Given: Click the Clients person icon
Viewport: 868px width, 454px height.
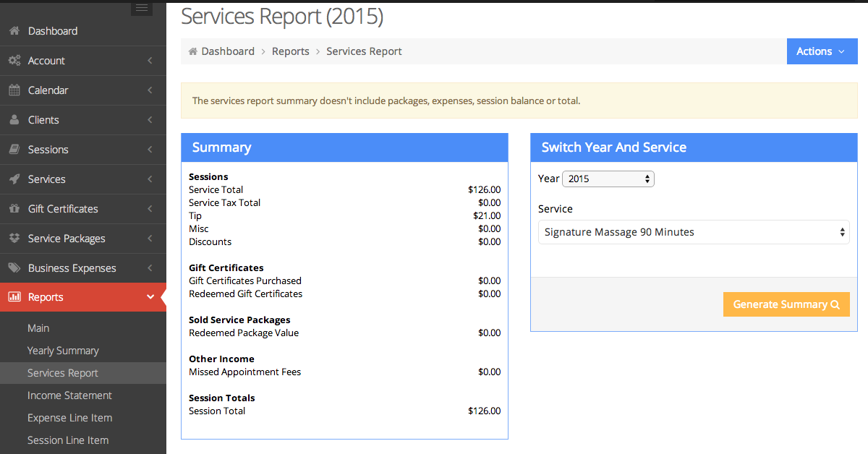Looking at the screenshot, I should pos(14,120).
